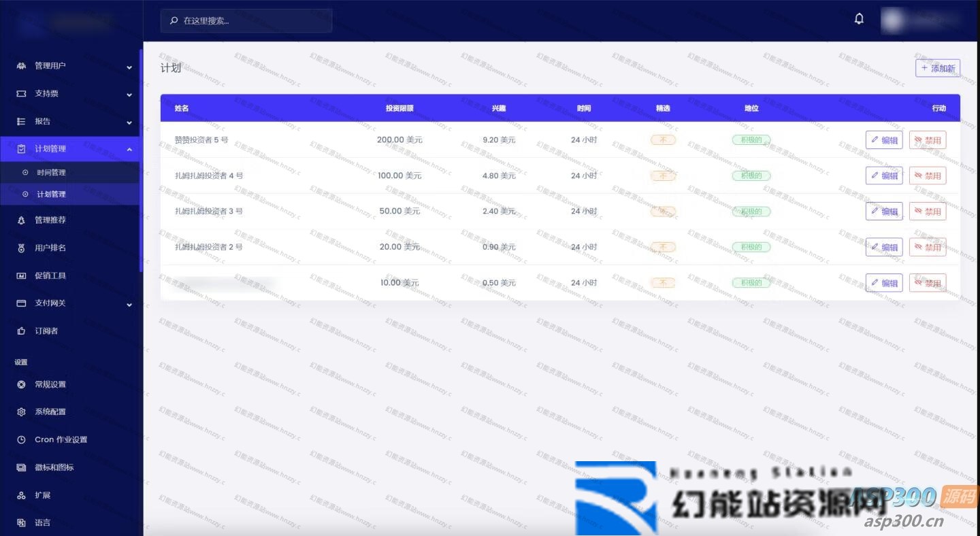This screenshot has height=536, width=980.
Task: Expand the 管理用户 menu chevron
Action: [129, 67]
